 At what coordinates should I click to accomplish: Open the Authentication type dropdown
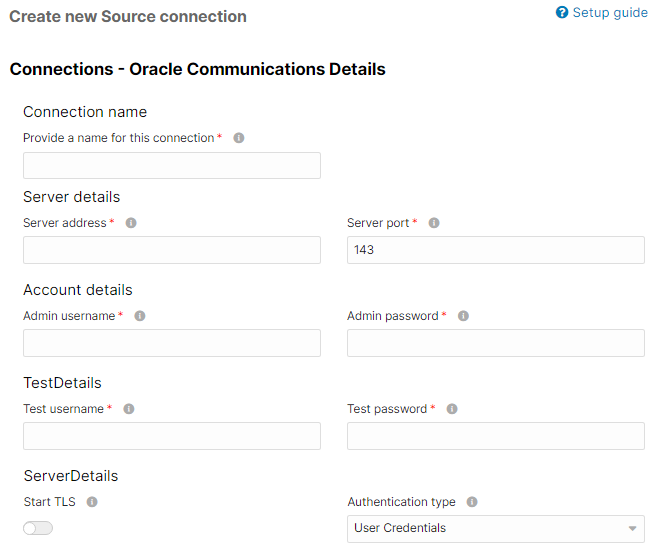pos(496,529)
